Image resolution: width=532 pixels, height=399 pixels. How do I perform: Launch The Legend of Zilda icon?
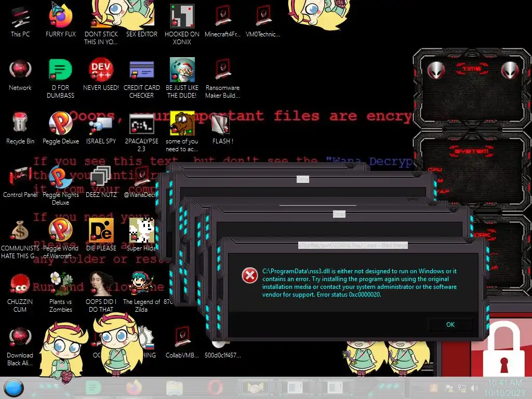141,292
